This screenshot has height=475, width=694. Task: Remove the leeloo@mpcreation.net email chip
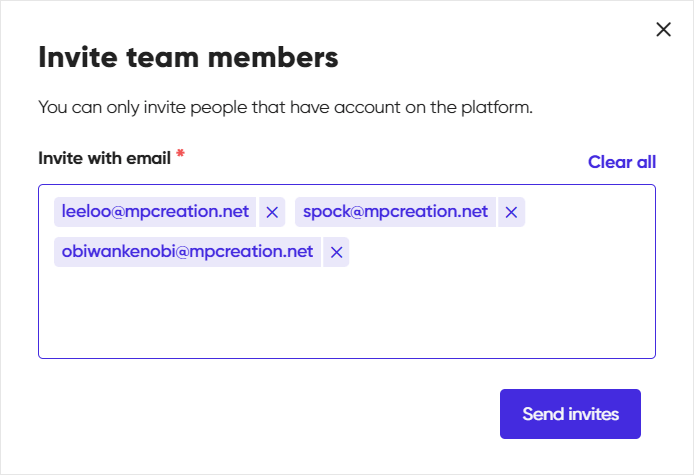coord(272,212)
